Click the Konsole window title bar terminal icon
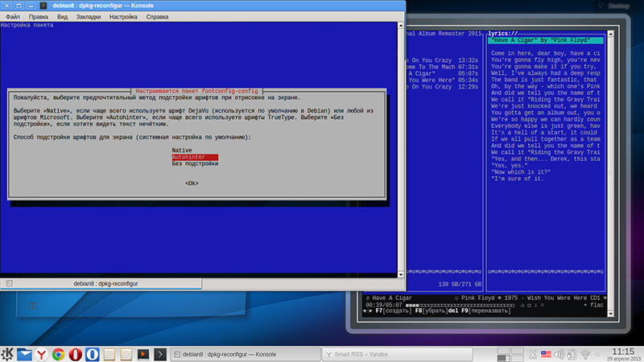Viewport: 644px width, 362px height. (x=43, y=6)
